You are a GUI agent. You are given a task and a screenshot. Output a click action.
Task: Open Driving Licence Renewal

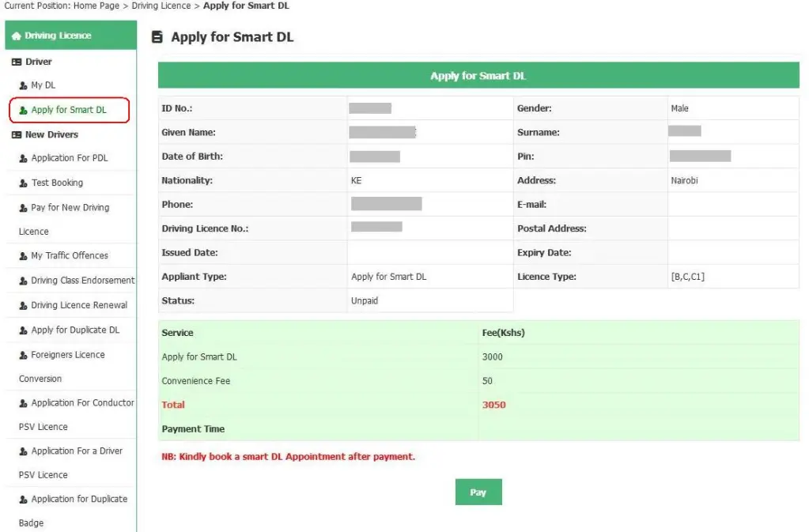79,305
